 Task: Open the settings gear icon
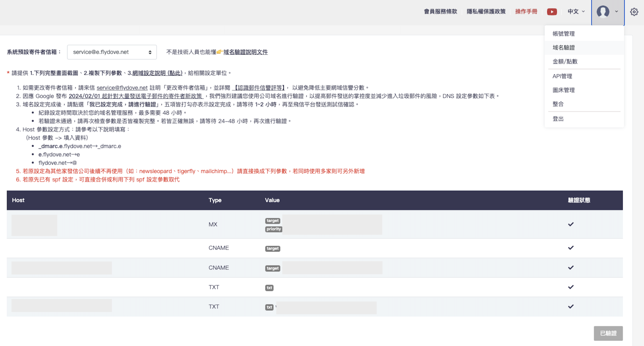[x=634, y=12]
